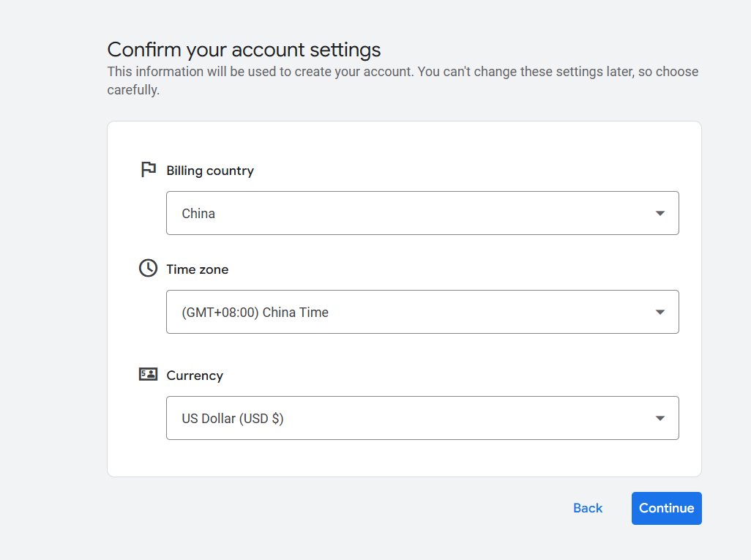Click the "US Dollar (USD $)" value text
The height and width of the screenshot is (560, 751).
(232, 419)
